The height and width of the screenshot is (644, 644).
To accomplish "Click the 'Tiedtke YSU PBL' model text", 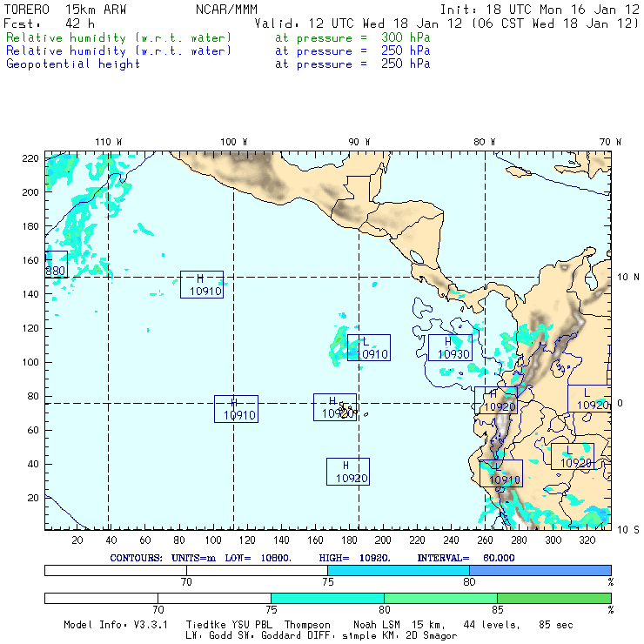I will tap(229, 625).
